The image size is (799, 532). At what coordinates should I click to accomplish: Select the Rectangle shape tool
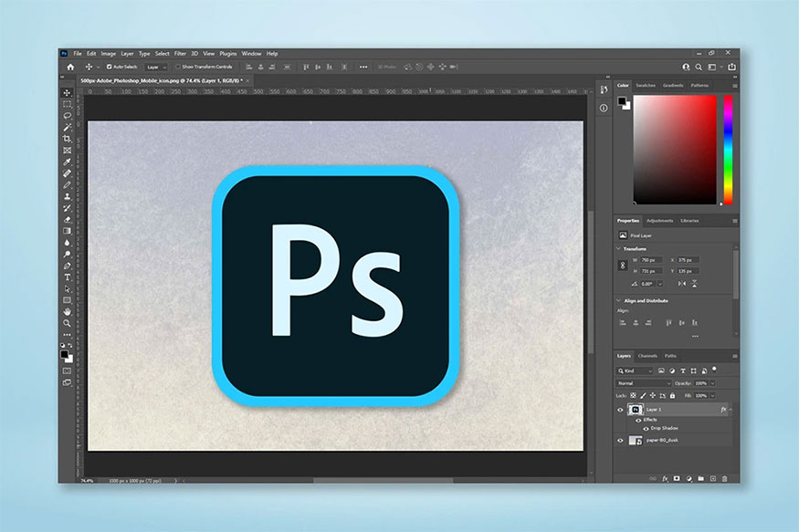click(67, 300)
